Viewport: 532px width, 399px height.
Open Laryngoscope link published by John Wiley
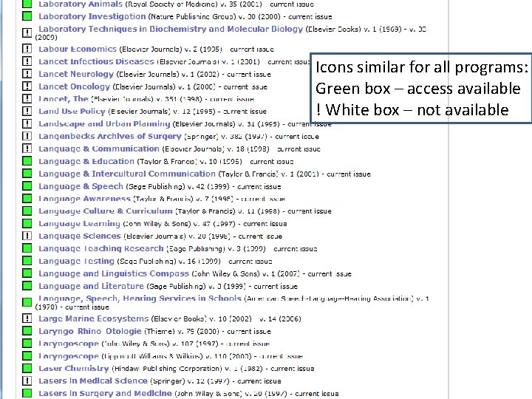tap(69, 344)
